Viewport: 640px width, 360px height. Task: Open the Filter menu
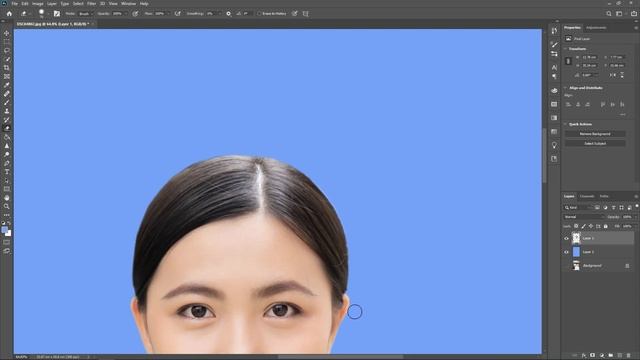(x=91, y=4)
